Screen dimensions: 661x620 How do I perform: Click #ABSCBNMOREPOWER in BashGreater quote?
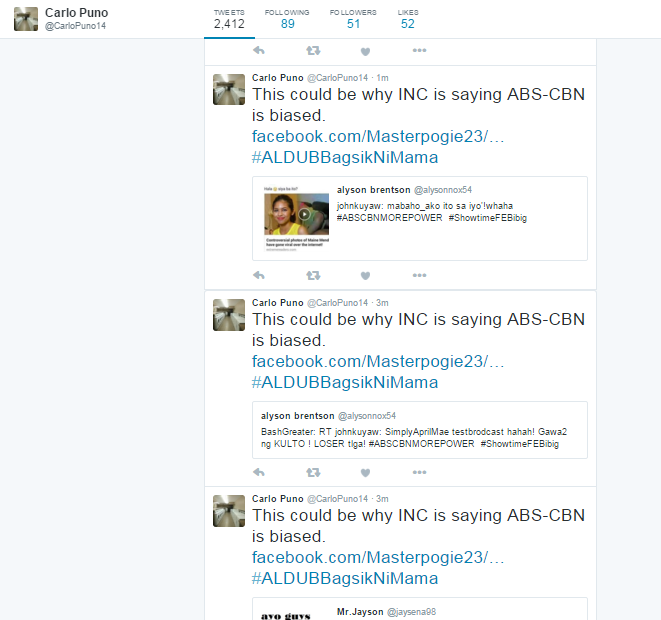(x=422, y=444)
